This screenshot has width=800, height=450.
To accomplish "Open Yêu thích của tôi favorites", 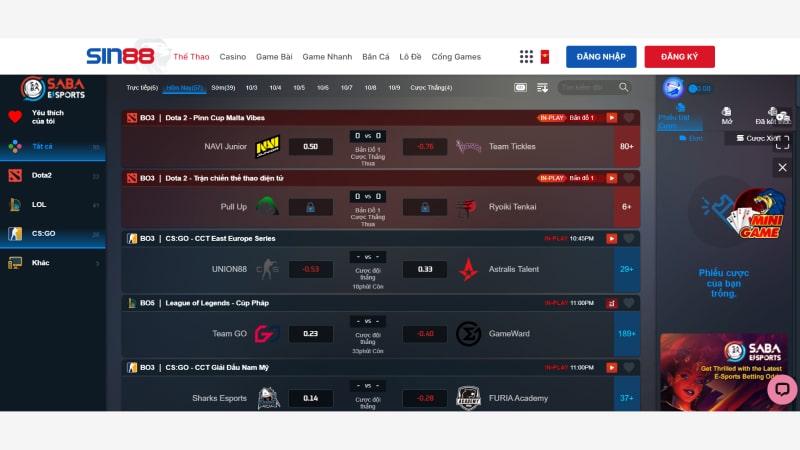I will coord(53,117).
